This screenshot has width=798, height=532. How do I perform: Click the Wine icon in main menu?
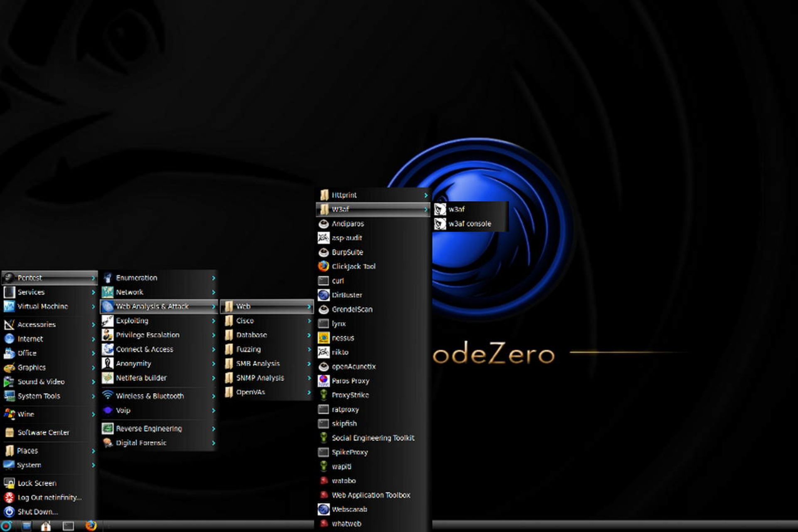pos(9,414)
